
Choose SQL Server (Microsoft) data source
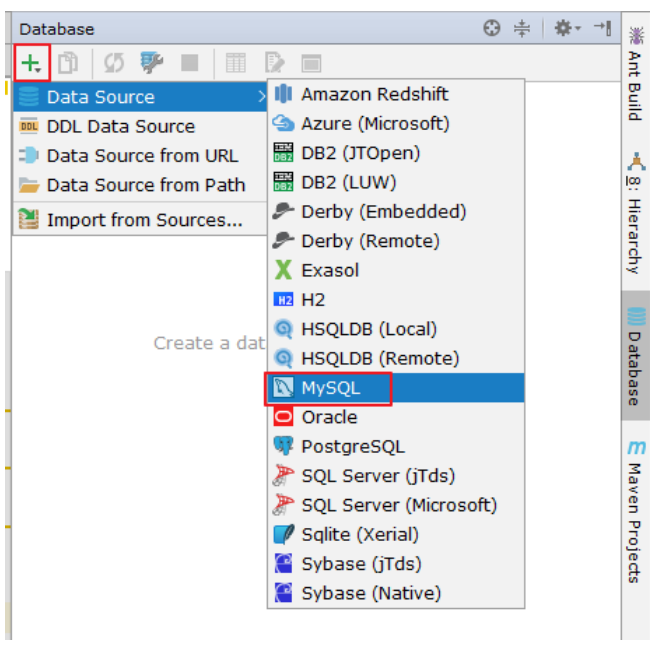[396, 505]
